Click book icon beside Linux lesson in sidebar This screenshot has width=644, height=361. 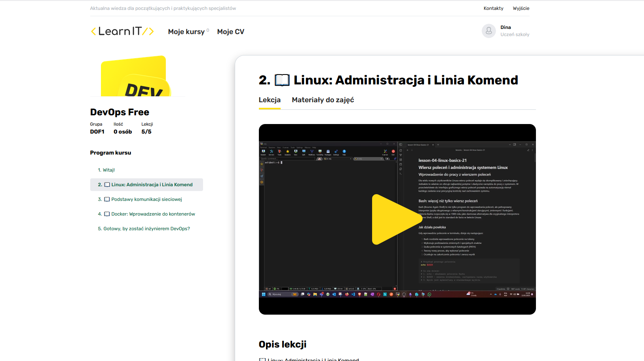107,185
